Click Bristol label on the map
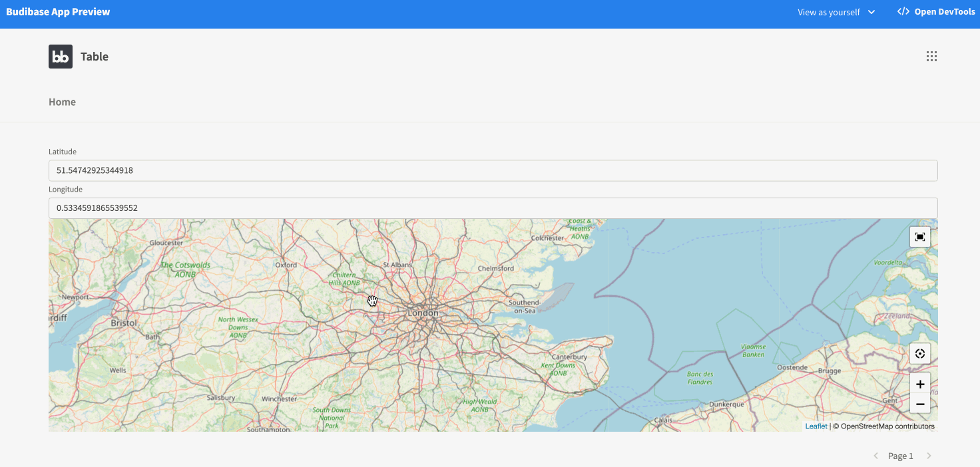Screen dimensions: 980x467 point(124,323)
